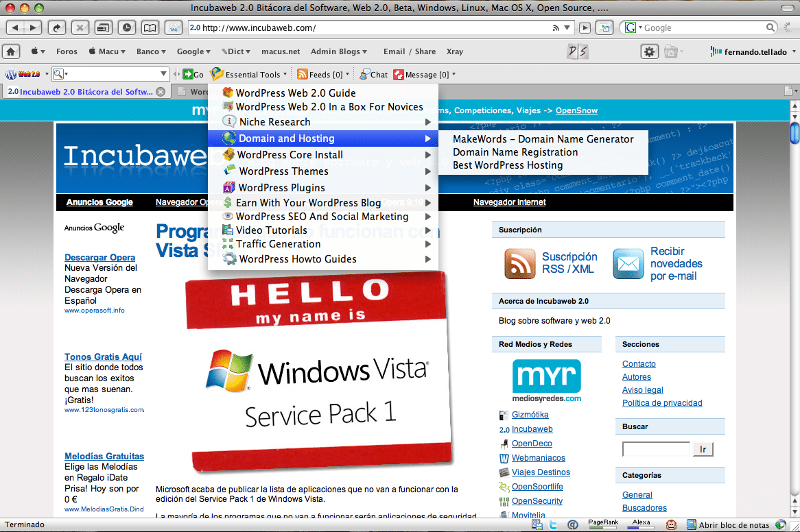Open the WordPress Plugins submenu
Viewport: 800px width, 532px height.
point(323,188)
